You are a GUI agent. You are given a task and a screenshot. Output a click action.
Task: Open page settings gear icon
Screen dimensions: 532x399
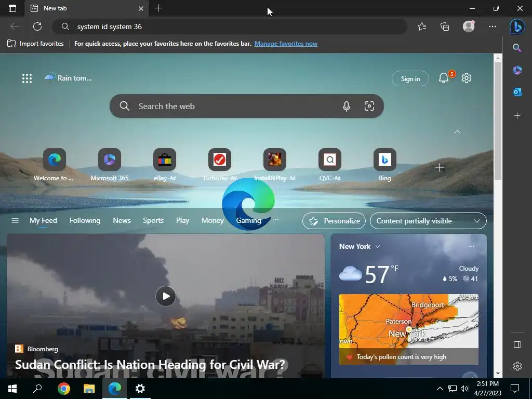pos(466,78)
